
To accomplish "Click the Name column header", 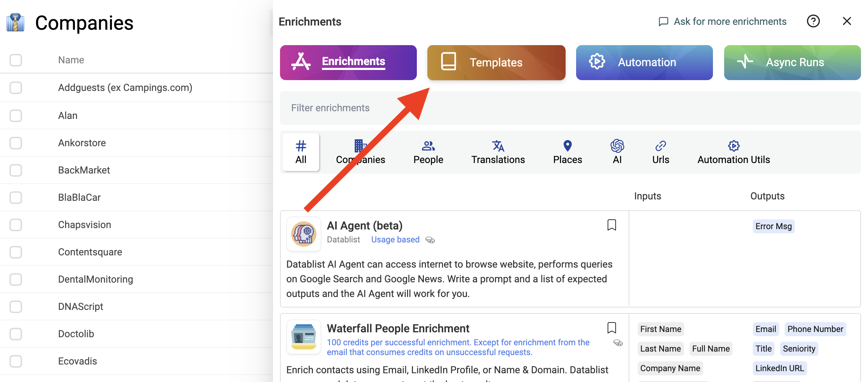I will pos(71,60).
